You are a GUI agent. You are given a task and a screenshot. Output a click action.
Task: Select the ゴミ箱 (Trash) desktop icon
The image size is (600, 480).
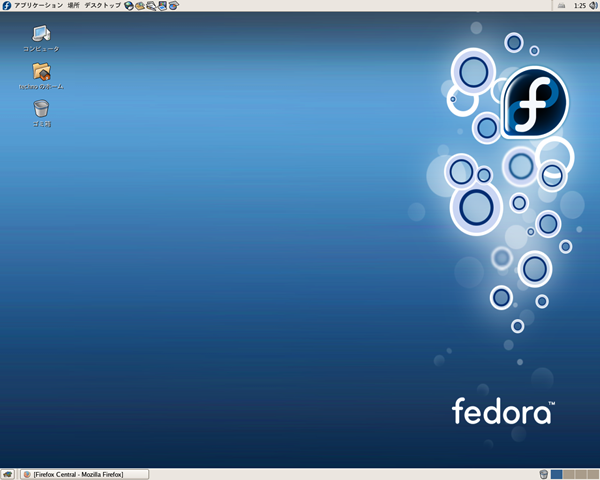[x=41, y=108]
